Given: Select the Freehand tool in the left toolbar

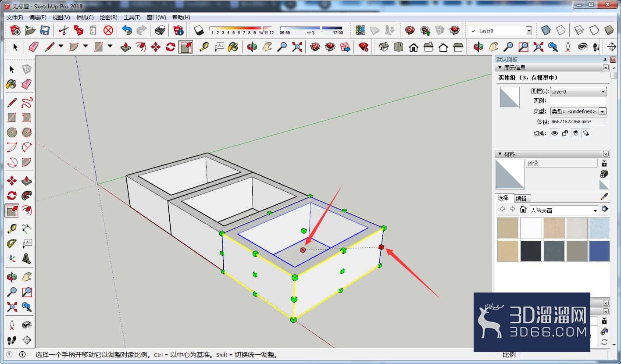Looking at the screenshot, I should coord(27,103).
